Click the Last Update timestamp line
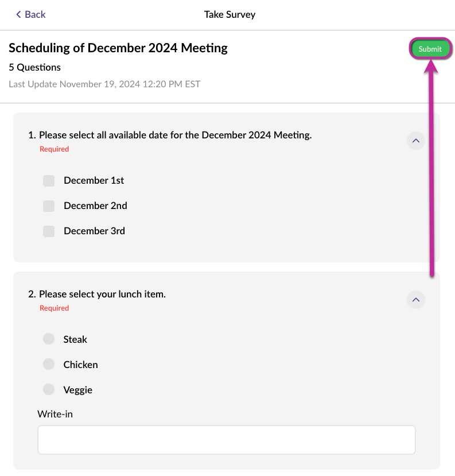455x476 pixels. click(x=104, y=84)
